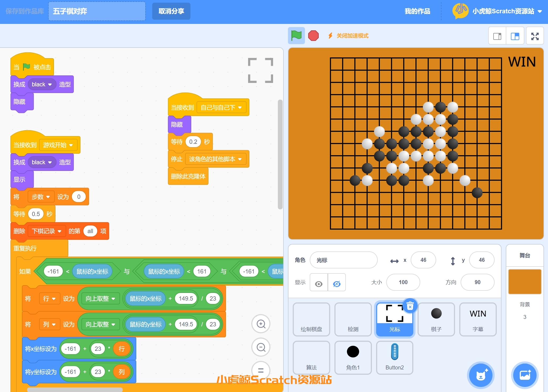Reset workspace zoom with equals icon

261,370
